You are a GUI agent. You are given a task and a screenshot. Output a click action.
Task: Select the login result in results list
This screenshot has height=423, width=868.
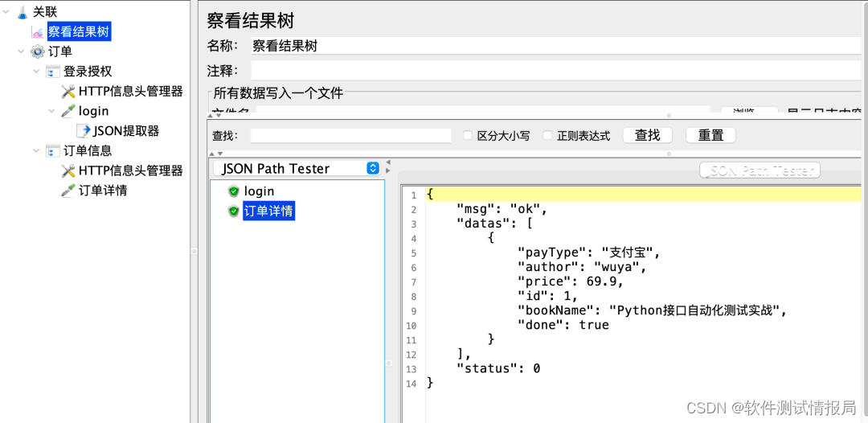coord(259,191)
